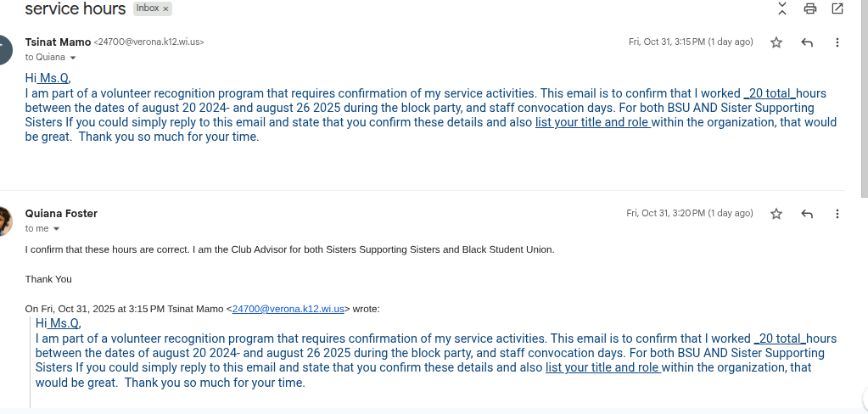868x414 pixels.
Task: Click sender name Tsinat Mamo
Action: [58, 42]
